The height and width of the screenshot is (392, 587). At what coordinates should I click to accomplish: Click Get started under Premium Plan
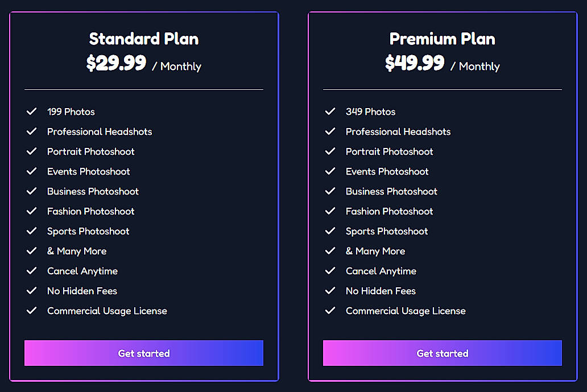pos(442,353)
